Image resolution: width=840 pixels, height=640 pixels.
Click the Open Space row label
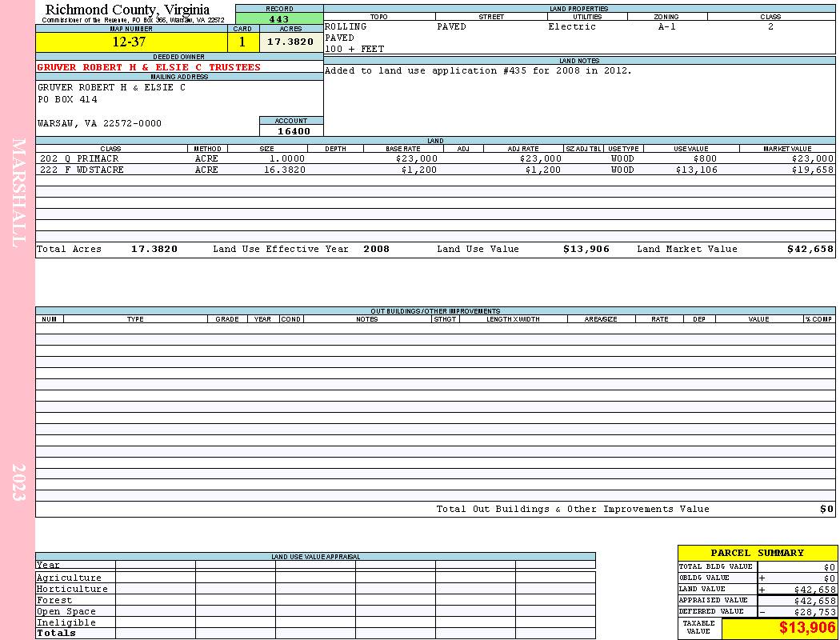[x=66, y=612]
